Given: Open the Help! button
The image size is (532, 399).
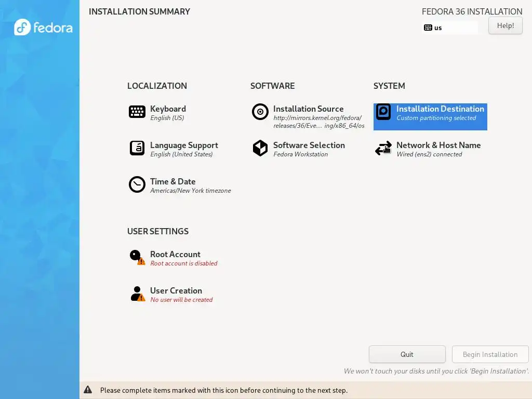Looking at the screenshot, I should (x=505, y=25).
